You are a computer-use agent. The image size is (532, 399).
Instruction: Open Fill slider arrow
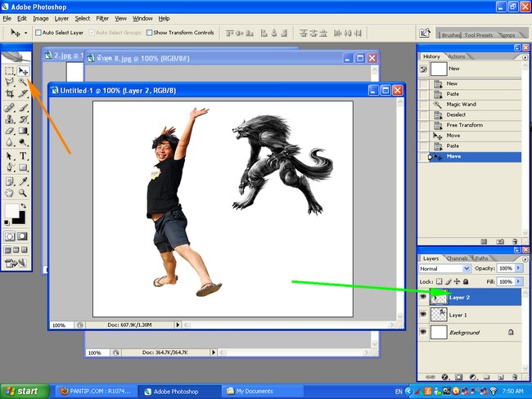(x=518, y=281)
